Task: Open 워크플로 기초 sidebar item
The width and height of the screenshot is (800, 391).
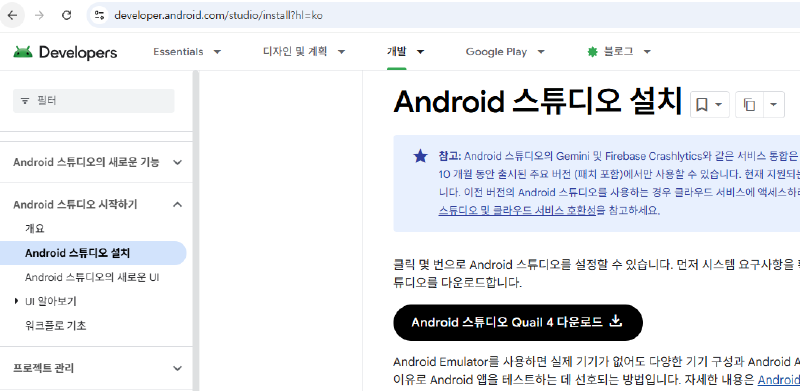Action: pos(56,325)
